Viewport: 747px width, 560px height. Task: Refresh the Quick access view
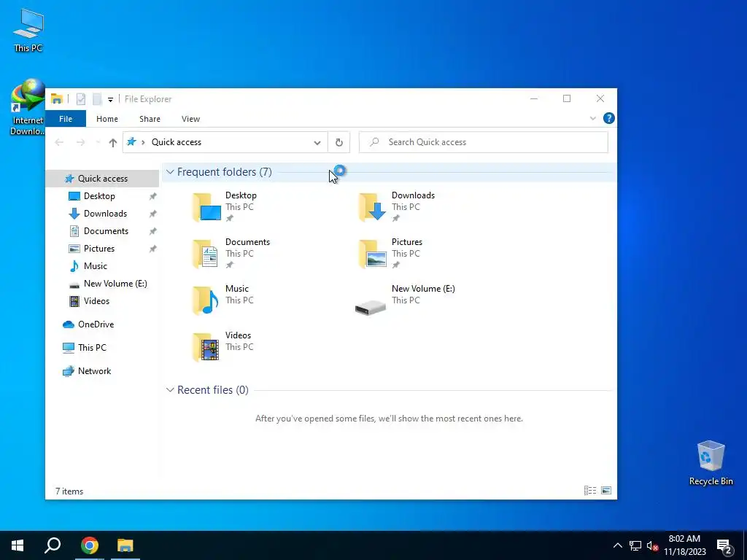(338, 142)
